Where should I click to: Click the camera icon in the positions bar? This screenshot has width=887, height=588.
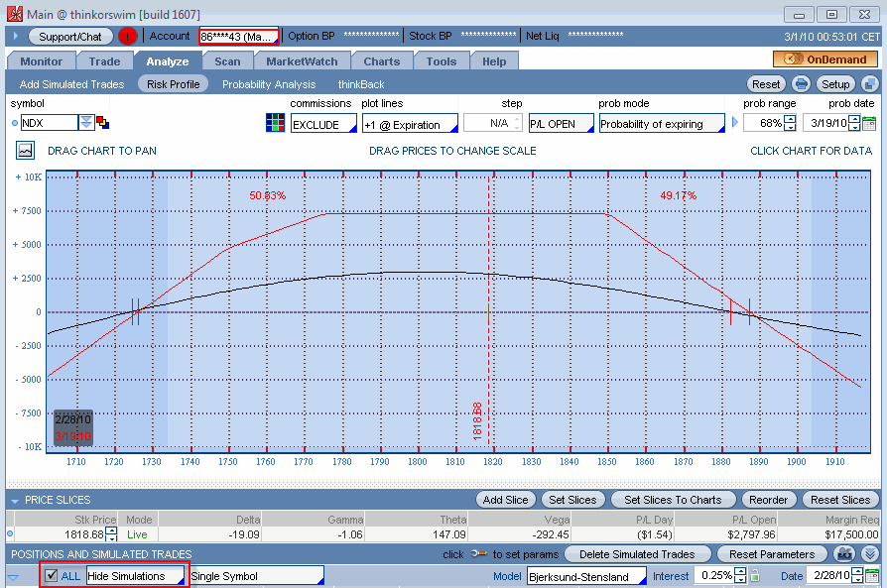click(844, 554)
